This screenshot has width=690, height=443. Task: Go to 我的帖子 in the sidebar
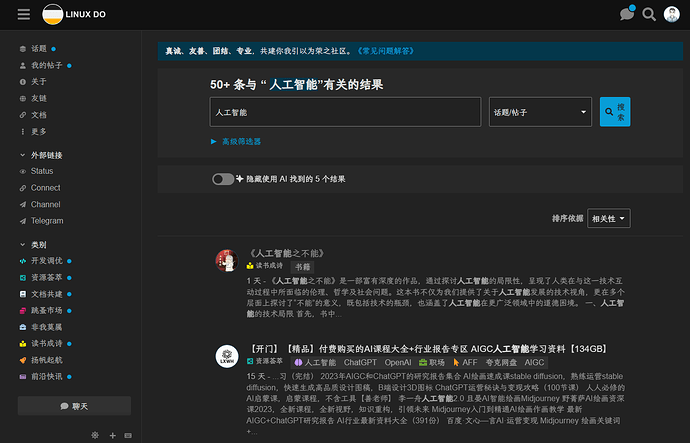46,65
